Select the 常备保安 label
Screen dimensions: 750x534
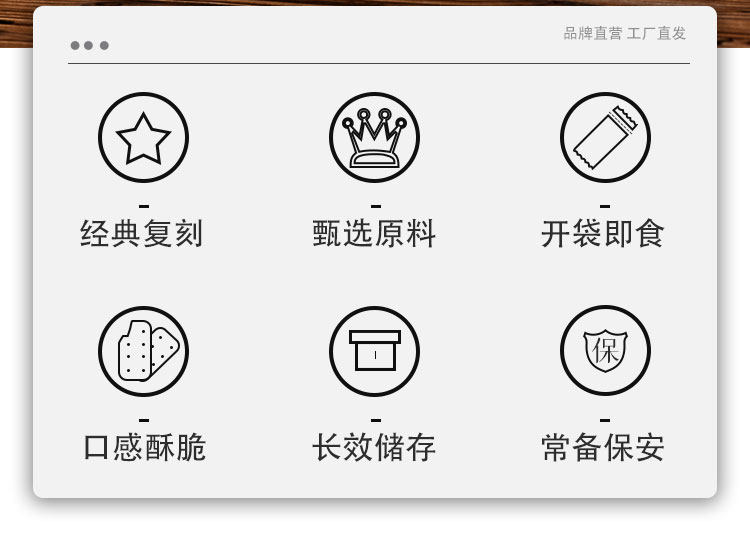[603, 447]
